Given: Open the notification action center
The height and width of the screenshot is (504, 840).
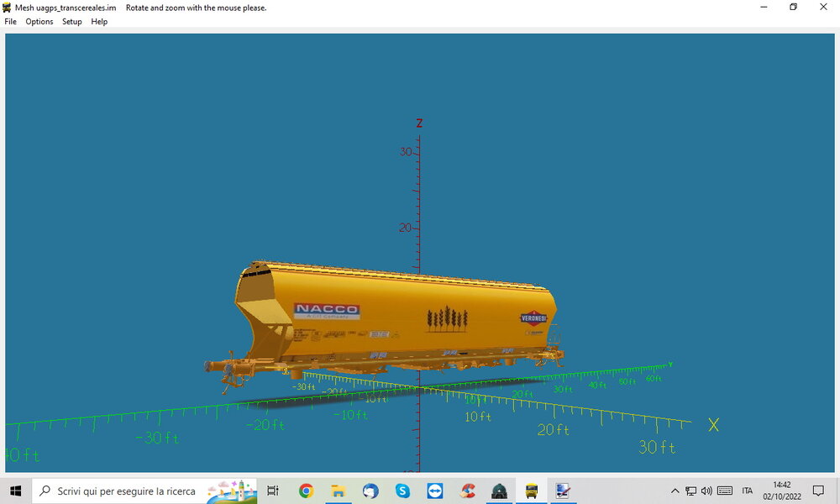Looking at the screenshot, I should (818, 491).
